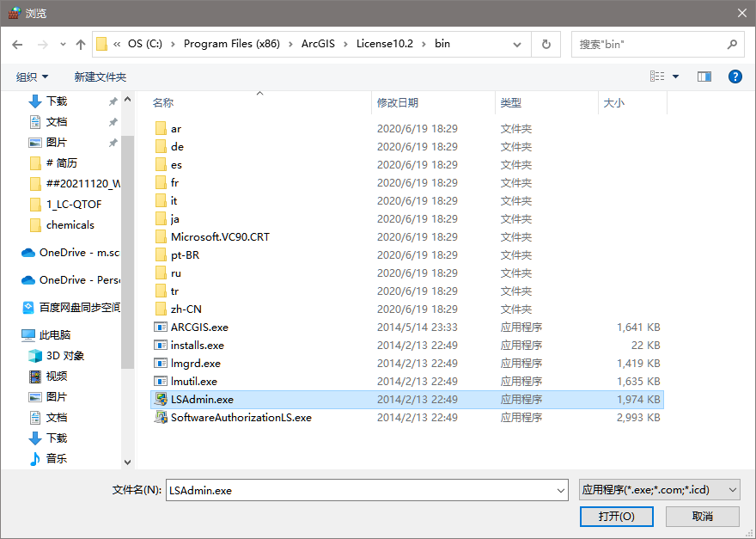Click 取消 button
Image resolution: width=756 pixels, height=539 pixels.
[x=703, y=517]
